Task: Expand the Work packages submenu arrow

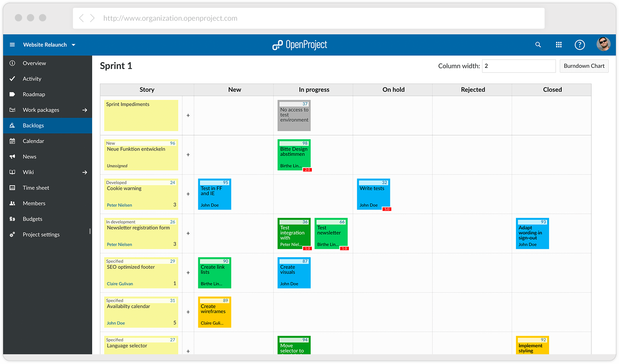Action: click(x=85, y=110)
